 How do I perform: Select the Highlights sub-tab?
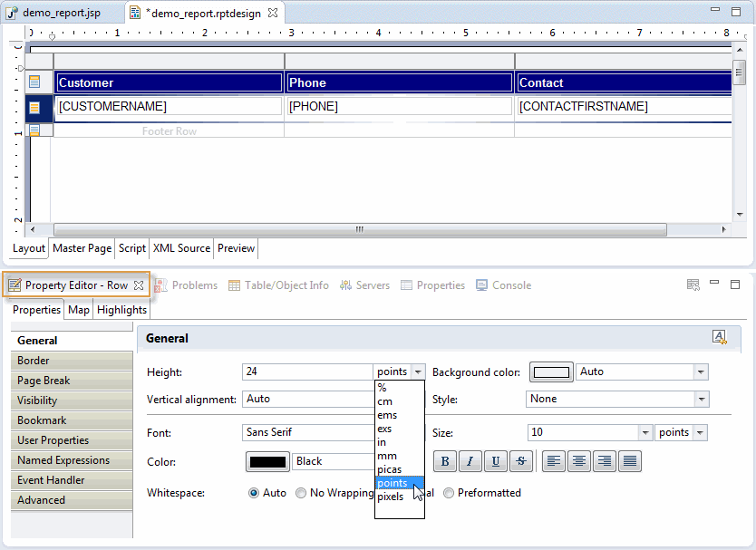click(121, 310)
